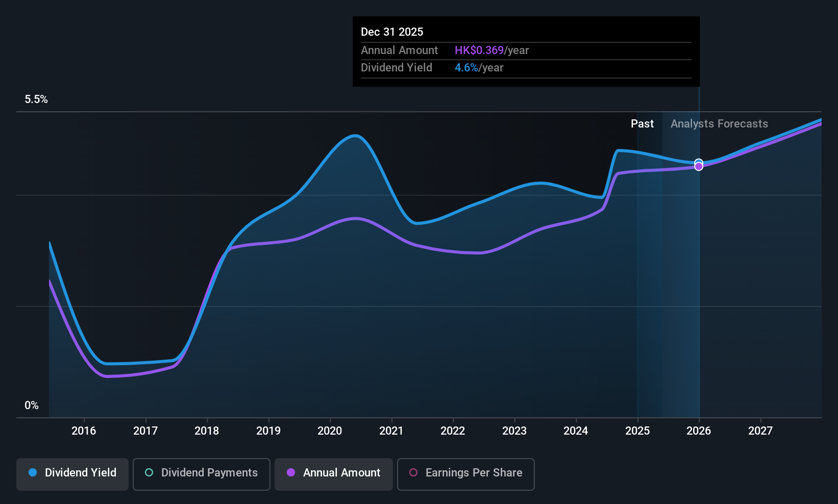Screen dimensions: 838x504
Task: Click the 5.5% y-axis label
Action: pyautogui.click(x=36, y=99)
